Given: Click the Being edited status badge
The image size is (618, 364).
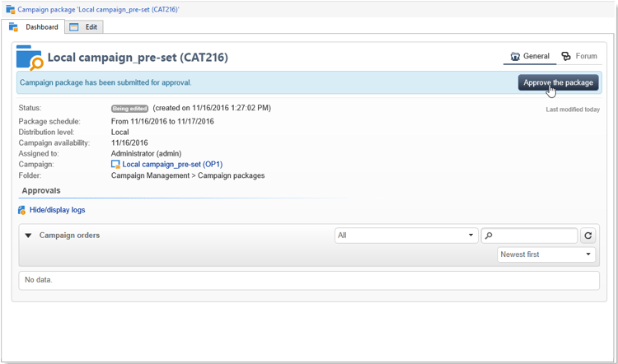Looking at the screenshot, I should coord(129,109).
